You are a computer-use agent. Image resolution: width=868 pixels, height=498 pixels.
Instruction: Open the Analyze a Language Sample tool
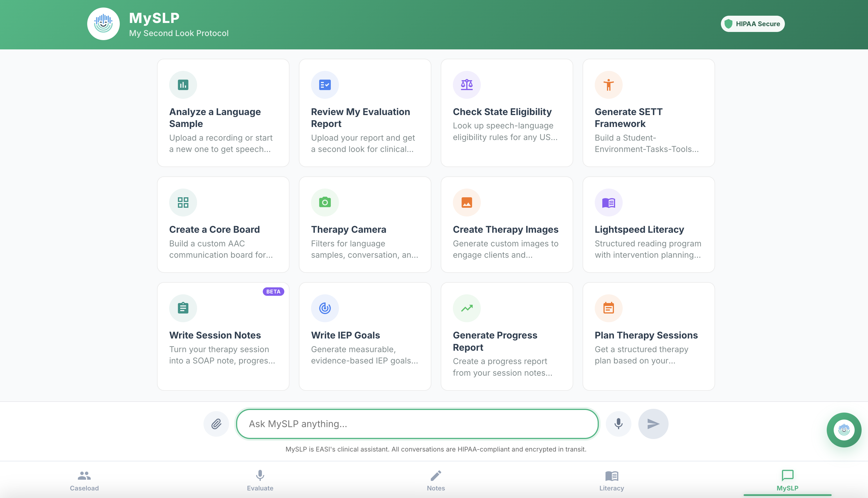[223, 113]
